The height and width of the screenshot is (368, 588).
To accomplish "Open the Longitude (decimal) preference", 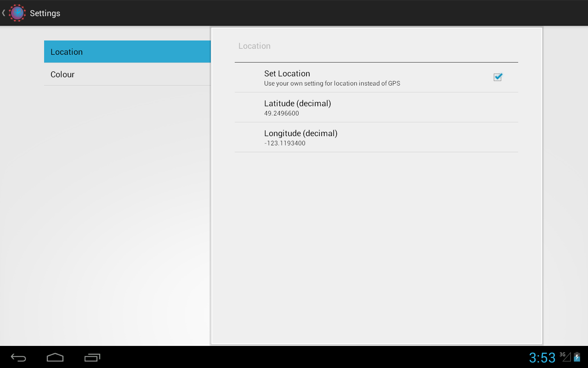I will pos(376,137).
